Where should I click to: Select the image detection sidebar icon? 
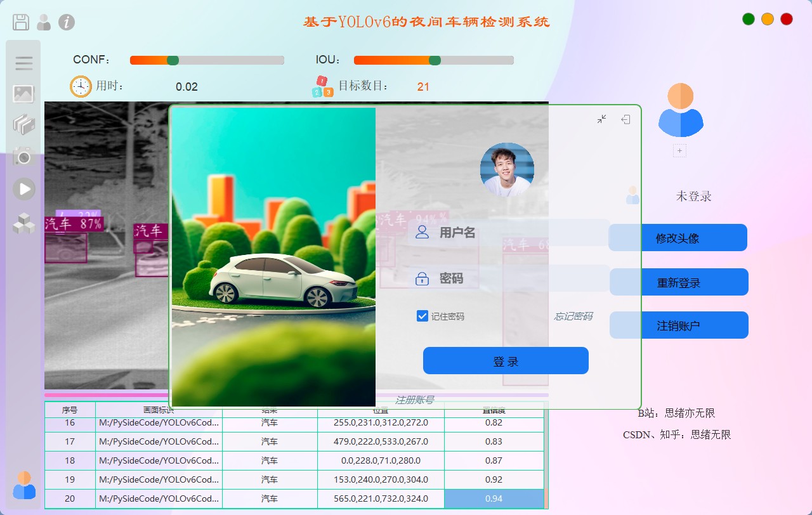pos(23,94)
